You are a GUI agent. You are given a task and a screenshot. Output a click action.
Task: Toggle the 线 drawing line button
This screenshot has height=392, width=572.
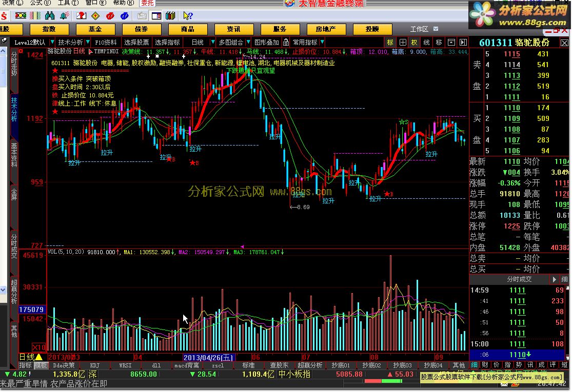click(x=426, y=42)
